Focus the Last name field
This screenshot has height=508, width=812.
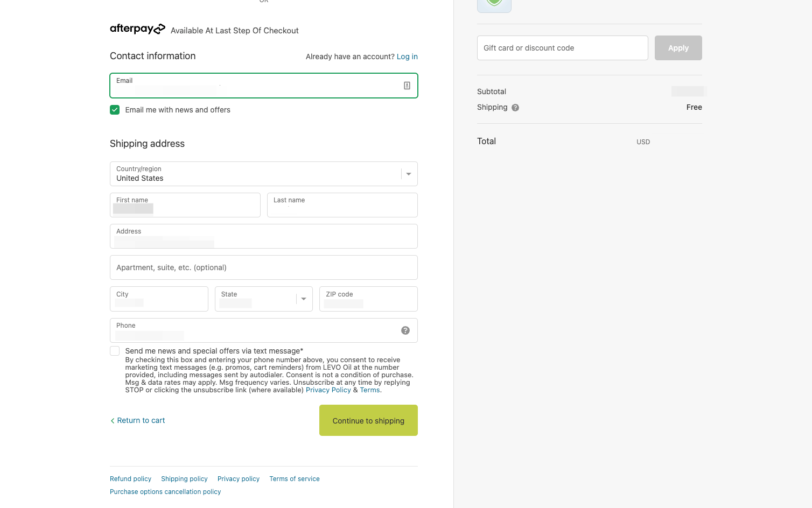[342, 205]
